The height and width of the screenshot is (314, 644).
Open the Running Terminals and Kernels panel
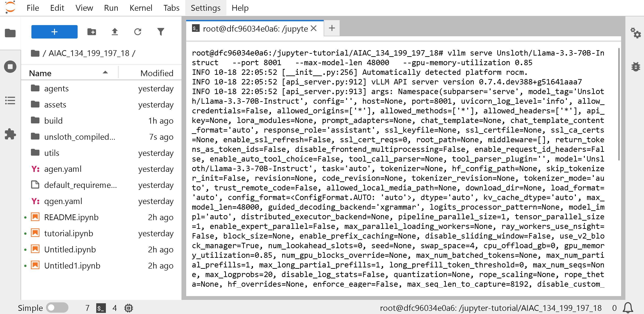pos(10,67)
